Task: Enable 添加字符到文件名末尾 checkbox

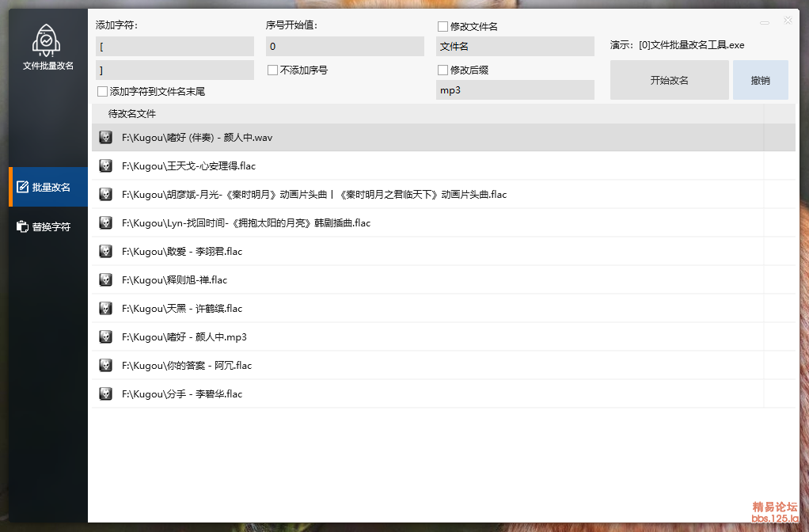Action: click(102, 91)
